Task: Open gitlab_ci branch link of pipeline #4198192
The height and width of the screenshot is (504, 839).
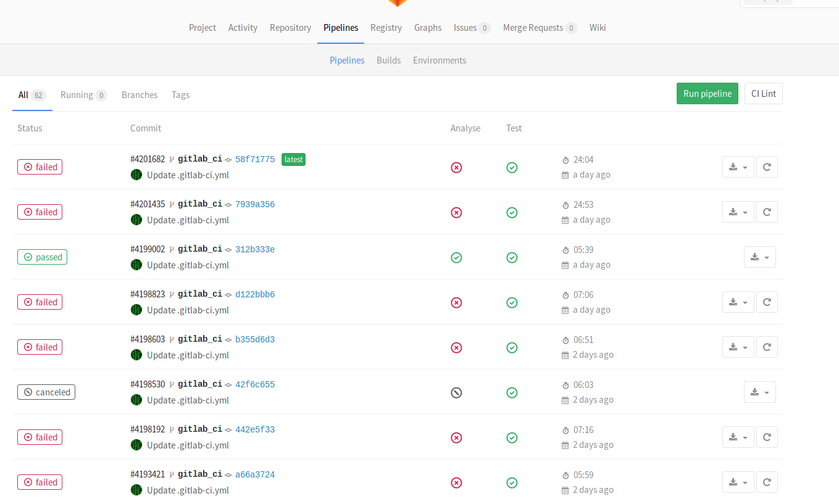Action: 200,429
